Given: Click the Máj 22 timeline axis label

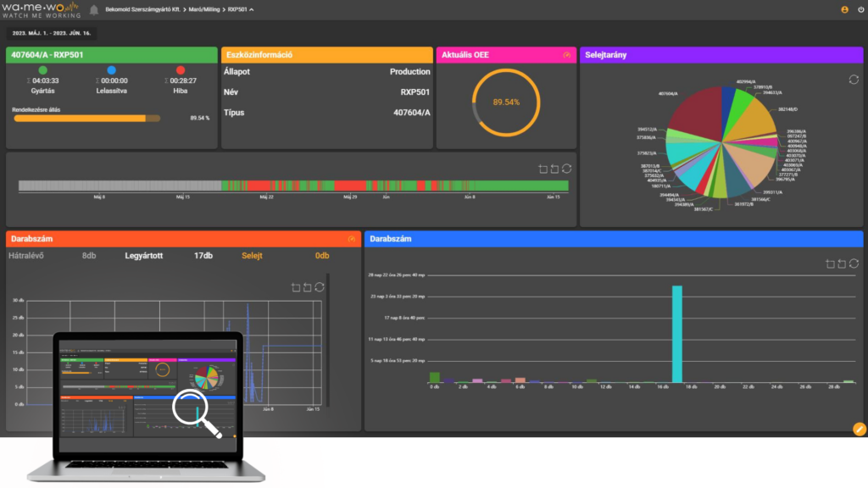Looking at the screenshot, I should tap(266, 197).
